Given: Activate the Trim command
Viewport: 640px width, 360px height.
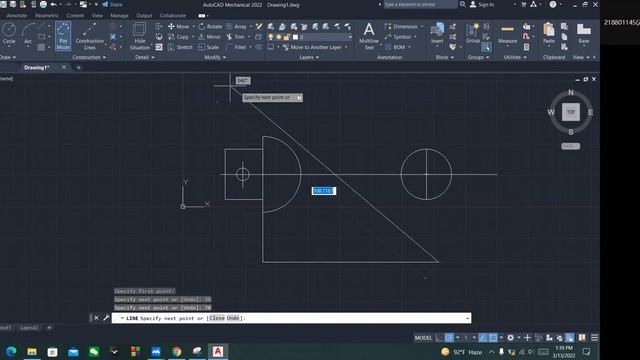Looking at the screenshot, I should pyautogui.click(x=236, y=37).
